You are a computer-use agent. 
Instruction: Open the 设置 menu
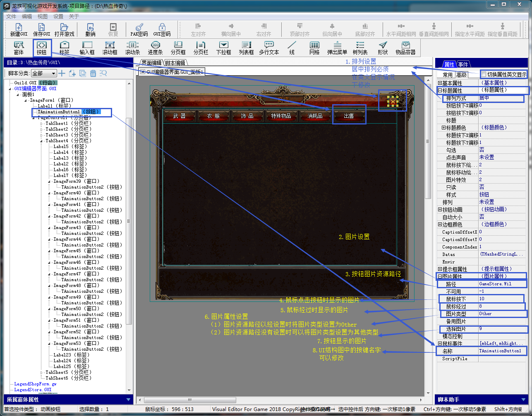(x=58, y=17)
